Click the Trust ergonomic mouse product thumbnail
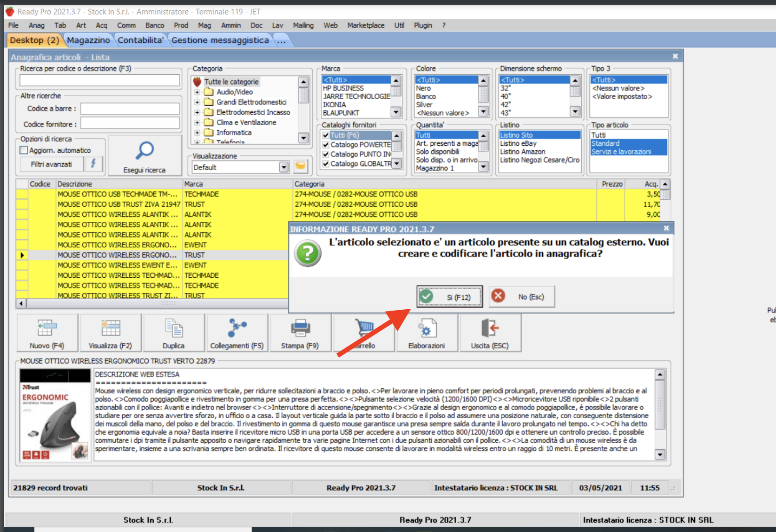Viewport: 776px width, 532px height. [x=55, y=415]
